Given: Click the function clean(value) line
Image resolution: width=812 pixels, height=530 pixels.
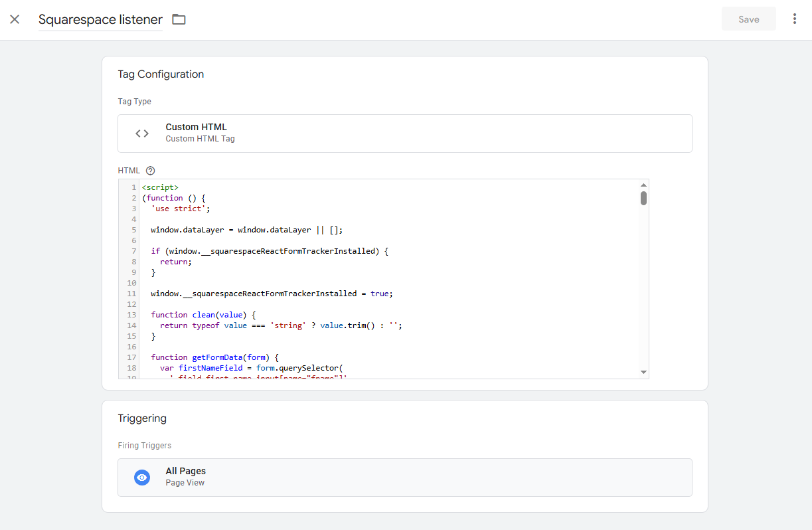Looking at the screenshot, I should point(203,315).
